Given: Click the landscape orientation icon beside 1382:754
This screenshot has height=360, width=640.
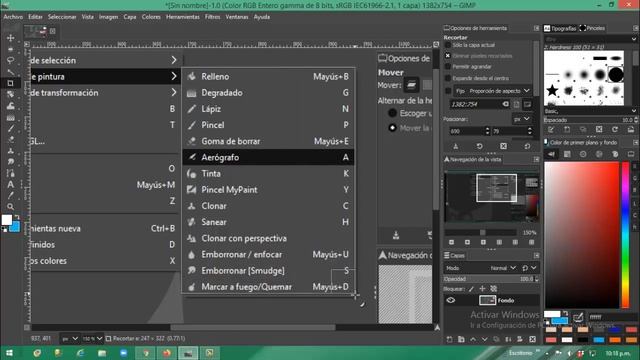Looking at the screenshot, I should tap(528, 104).
